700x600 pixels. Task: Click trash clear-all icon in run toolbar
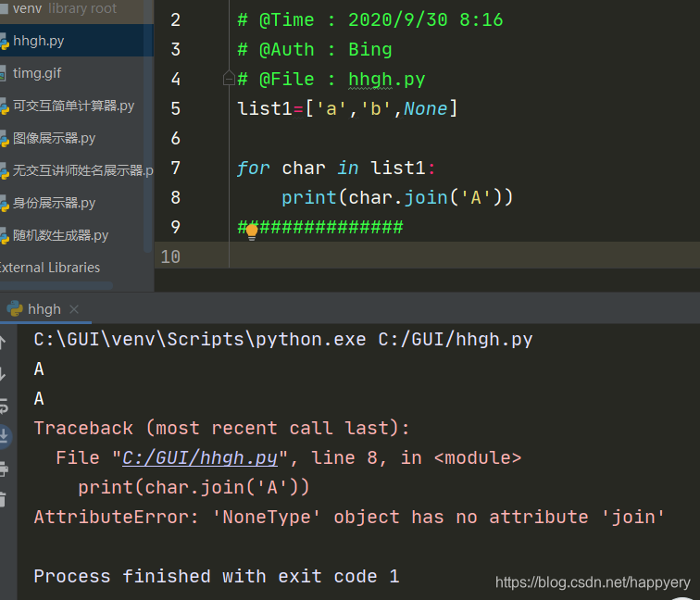pyautogui.click(x=3, y=499)
